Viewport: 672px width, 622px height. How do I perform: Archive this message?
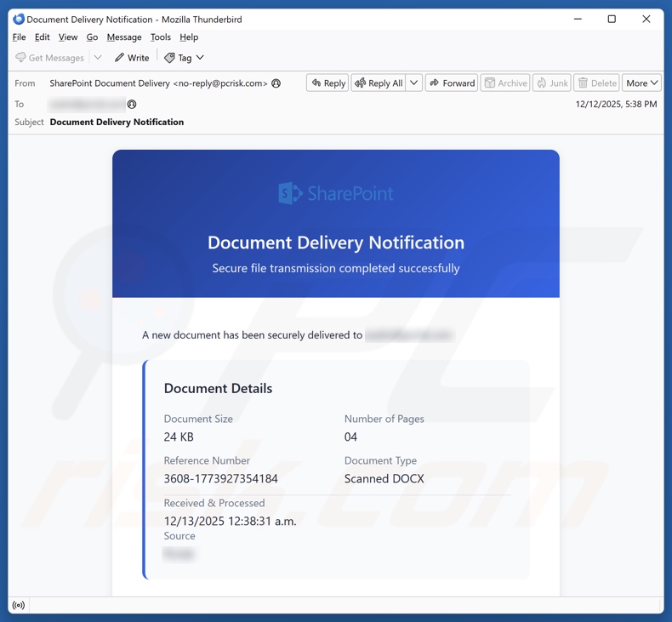pos(505,83)
